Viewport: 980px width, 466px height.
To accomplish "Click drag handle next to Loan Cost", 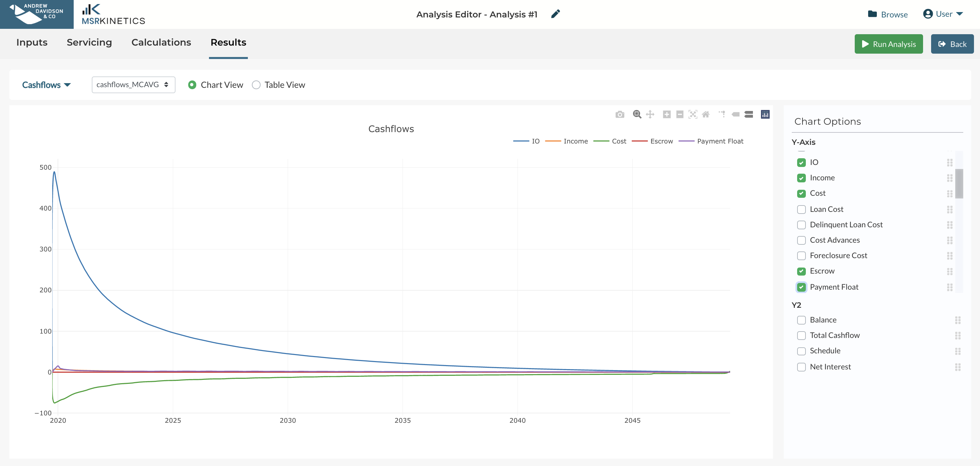I will (x=950, y=210).
